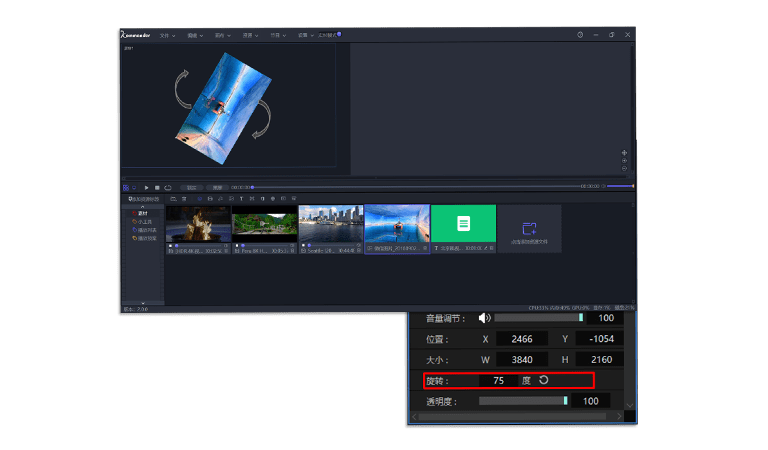Click the down chevron in the properties panel scrollbar
Screen dimensions: 768x450
coord(629,405)
